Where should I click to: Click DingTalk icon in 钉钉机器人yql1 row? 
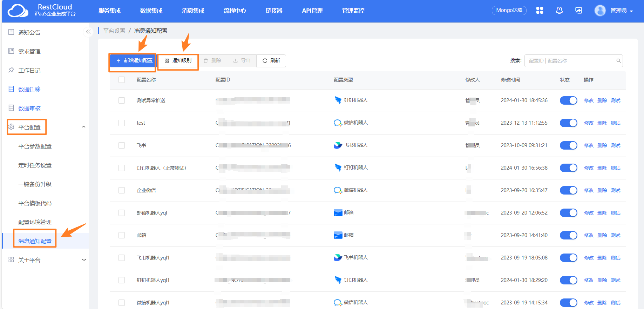338,280
